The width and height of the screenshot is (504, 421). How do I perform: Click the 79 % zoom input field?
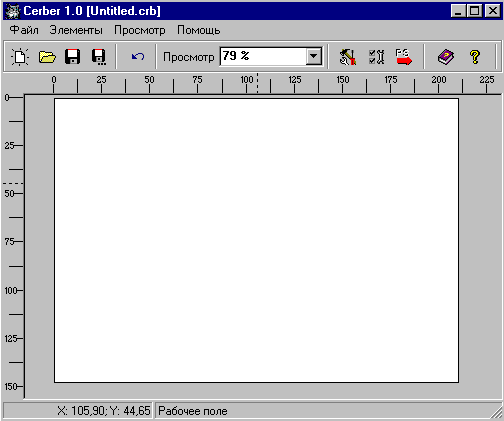point(263,56)
